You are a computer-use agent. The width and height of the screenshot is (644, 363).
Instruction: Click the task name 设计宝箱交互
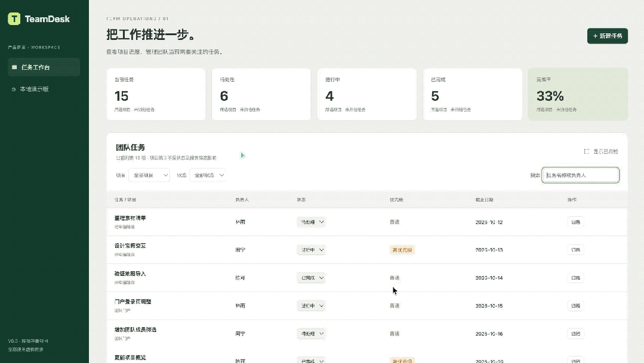tap(130, 246)
